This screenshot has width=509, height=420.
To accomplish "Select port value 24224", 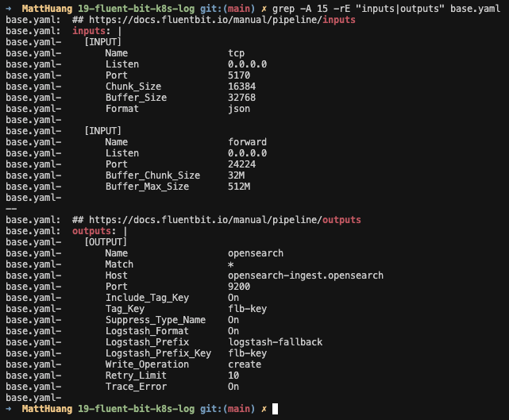I will 241,164.
